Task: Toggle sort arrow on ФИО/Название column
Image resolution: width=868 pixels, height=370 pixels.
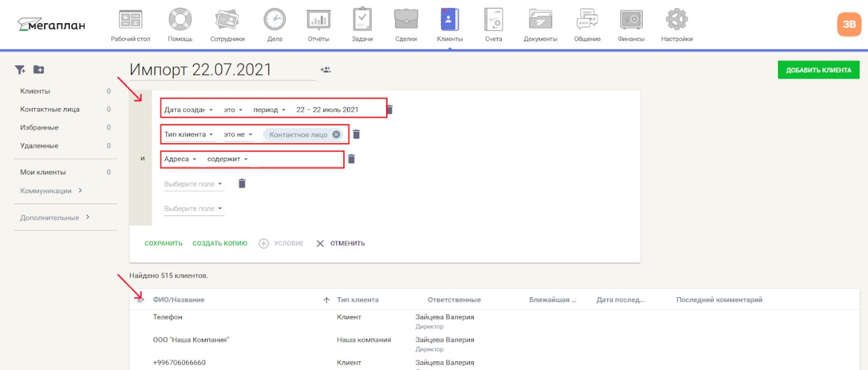Action: click(326, 300)
